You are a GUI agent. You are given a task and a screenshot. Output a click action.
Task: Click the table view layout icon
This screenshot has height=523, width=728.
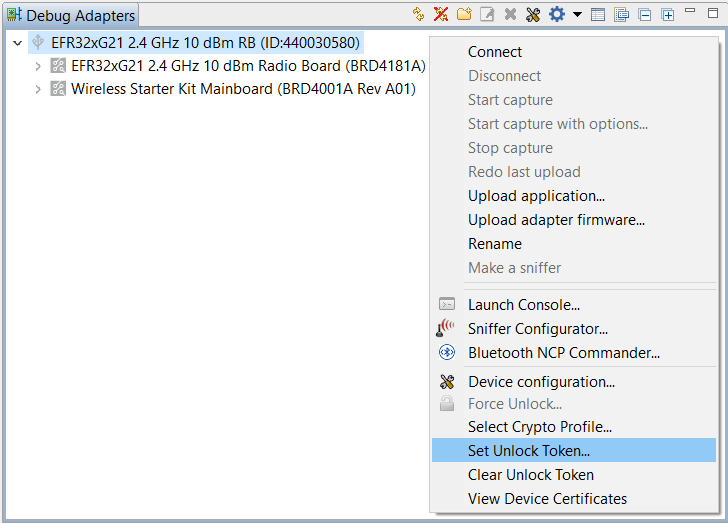pyautogui.click(x=598, y=15)
